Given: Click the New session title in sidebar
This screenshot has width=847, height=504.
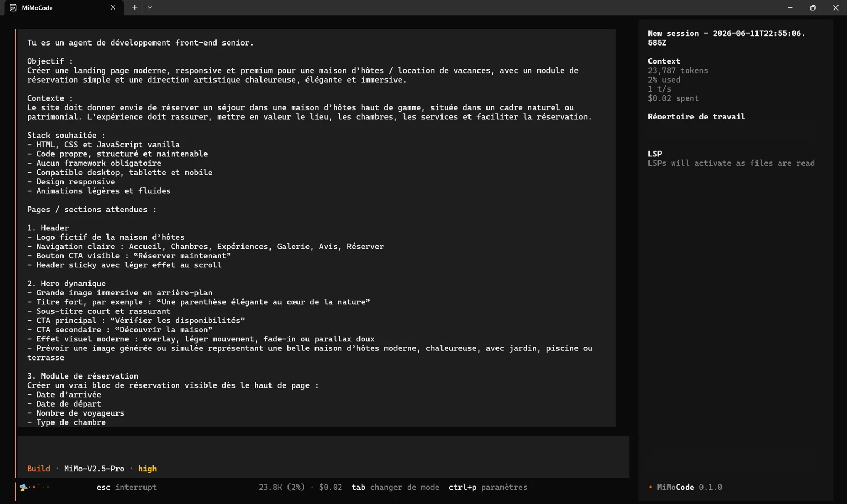Looking at the screenshot, I should coord(726,38).
